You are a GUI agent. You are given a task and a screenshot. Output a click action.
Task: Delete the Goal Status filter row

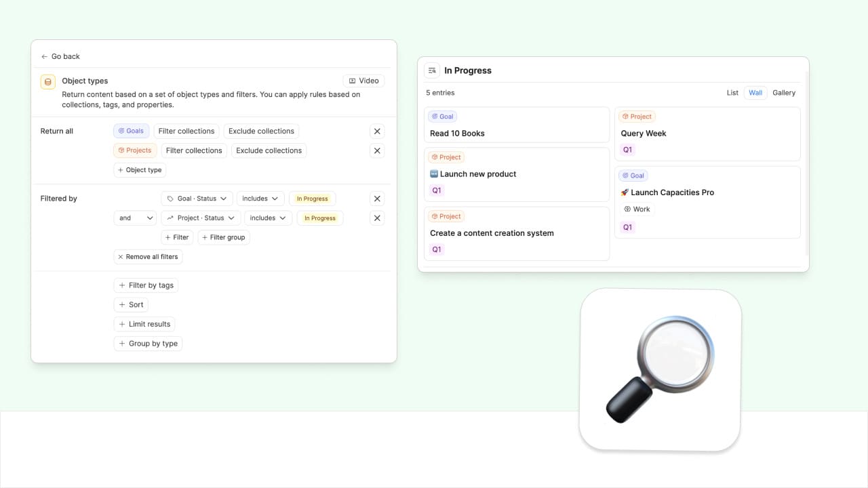377,199
